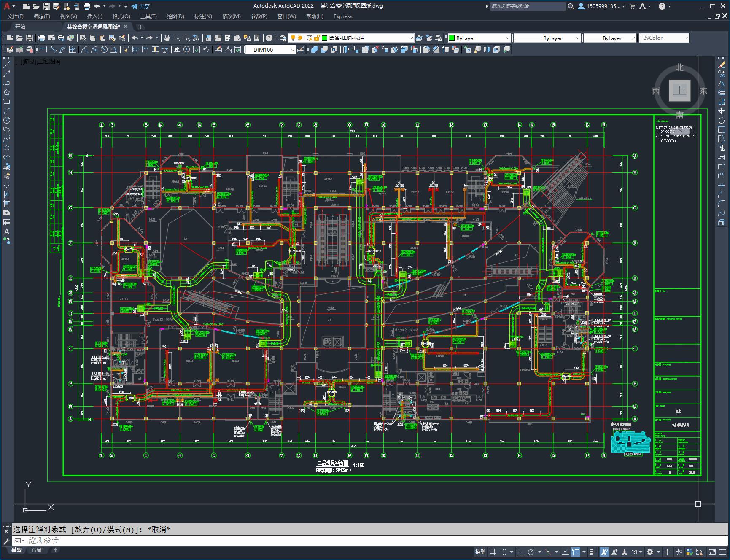Select the Hatch tool in left toolbar
Image resolution: width=730 pixels, height=560 pixels.
pos(6,194)
